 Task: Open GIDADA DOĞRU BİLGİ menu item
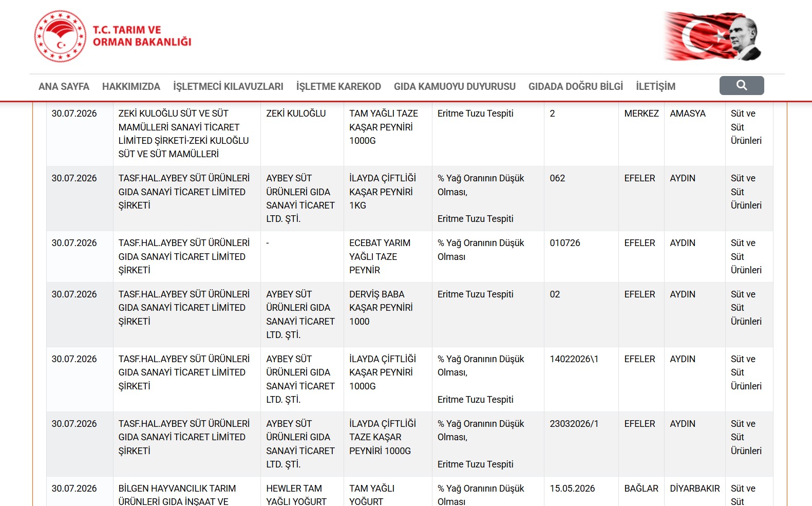point(576,86)
